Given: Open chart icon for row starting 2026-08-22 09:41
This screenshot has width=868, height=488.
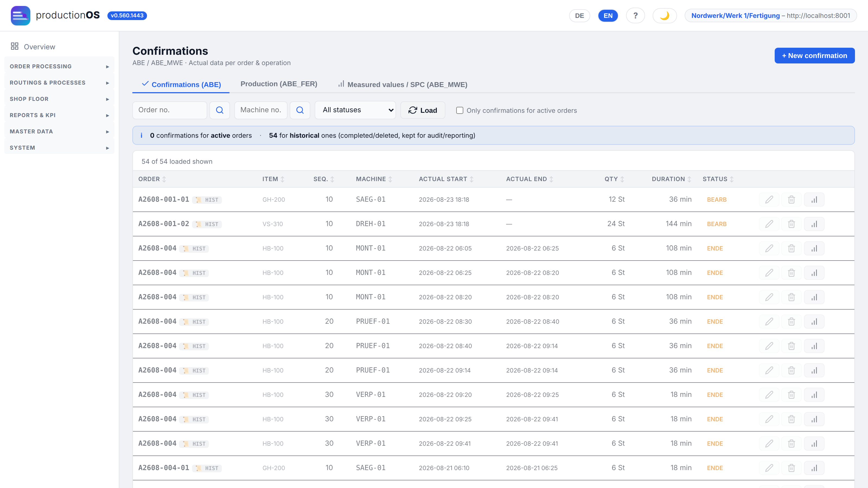Looking at the screenshot, I should [x=814, y=444].
